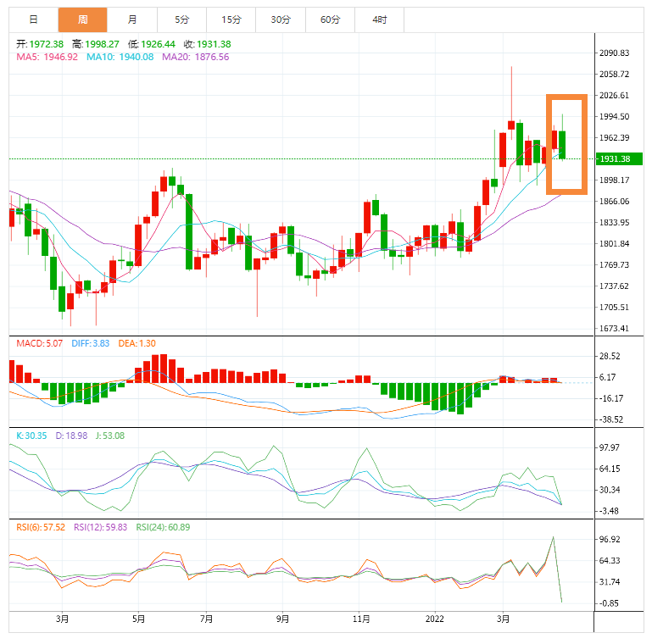652x644 pixels.
Task: Click the MA20: 1876.56 indicator label
Action: click(x=196, y=57)
